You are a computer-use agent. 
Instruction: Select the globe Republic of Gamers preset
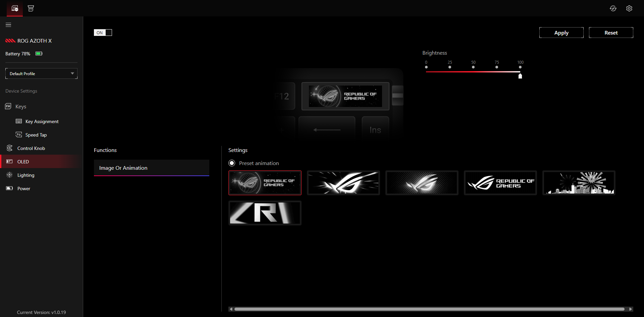pyautogui.click(x=265, y=183)
